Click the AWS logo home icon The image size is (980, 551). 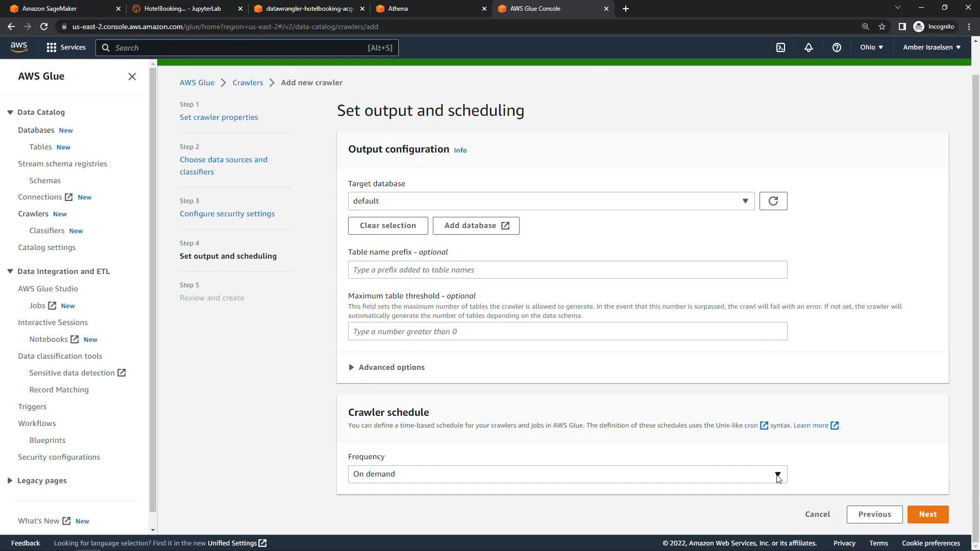click(19, 47)
